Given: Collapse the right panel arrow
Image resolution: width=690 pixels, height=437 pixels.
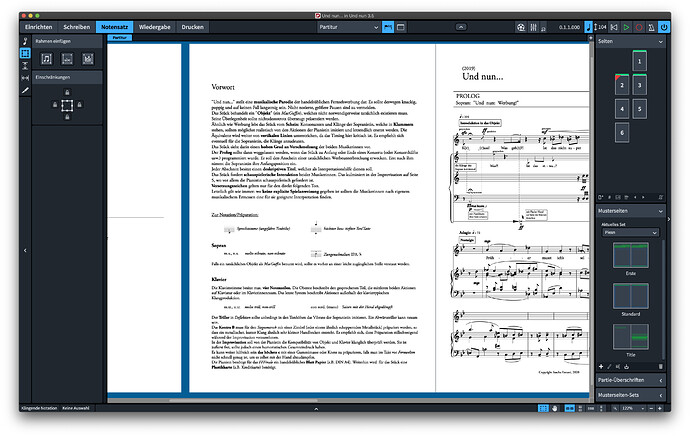Looking at the screenshot, I should click(x=668, y=219).
